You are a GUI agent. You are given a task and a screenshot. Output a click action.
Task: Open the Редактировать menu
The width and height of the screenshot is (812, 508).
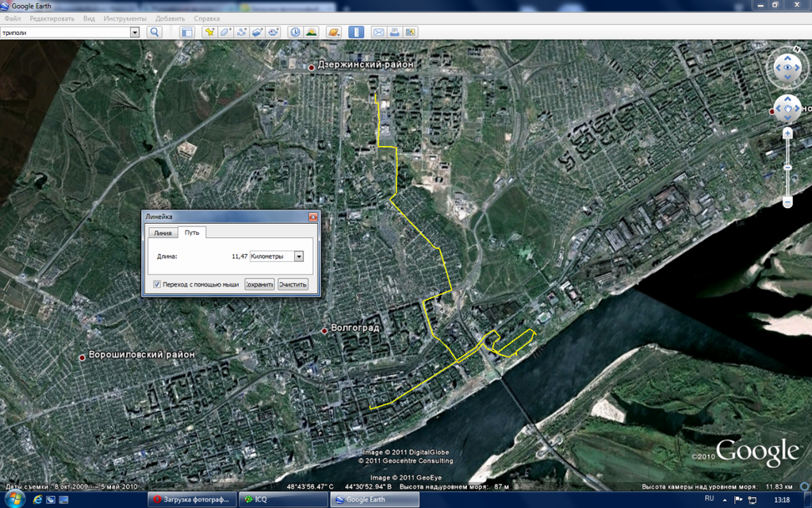52,18
